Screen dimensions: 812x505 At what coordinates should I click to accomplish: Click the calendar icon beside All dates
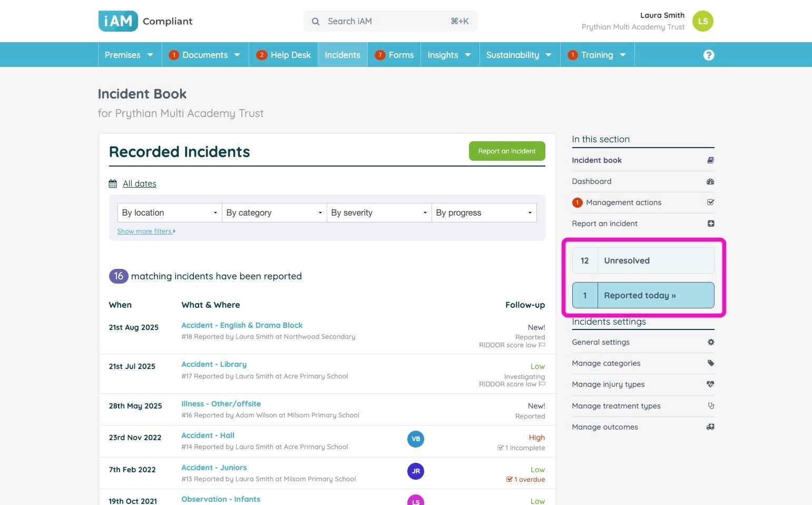(113, 183)
